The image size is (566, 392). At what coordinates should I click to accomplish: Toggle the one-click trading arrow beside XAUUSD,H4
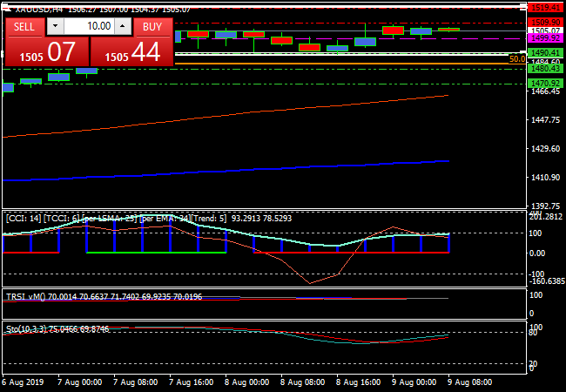coord(9,10)
